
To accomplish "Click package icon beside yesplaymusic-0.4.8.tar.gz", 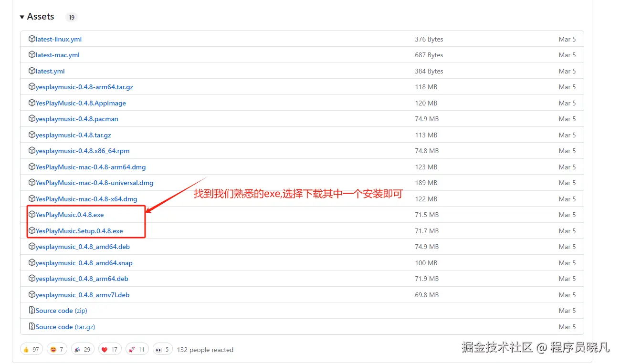I will point(32,135).
